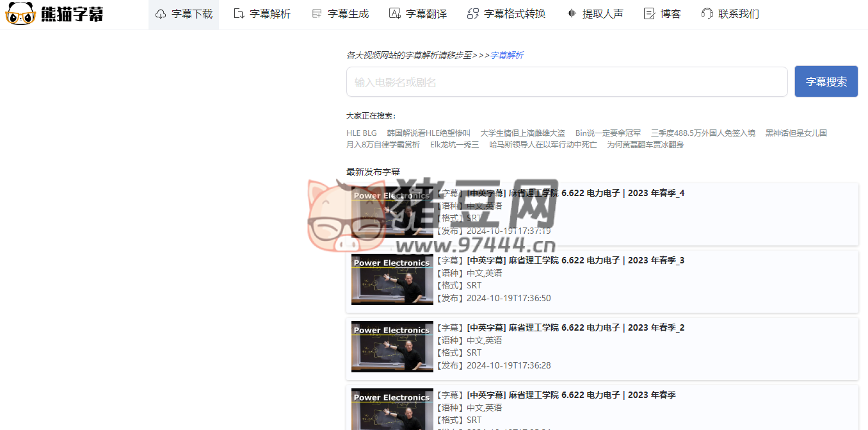The width and height of the screenshot is (868, 430).
Task: Focus the movie name search field
Action: [567, 82]
